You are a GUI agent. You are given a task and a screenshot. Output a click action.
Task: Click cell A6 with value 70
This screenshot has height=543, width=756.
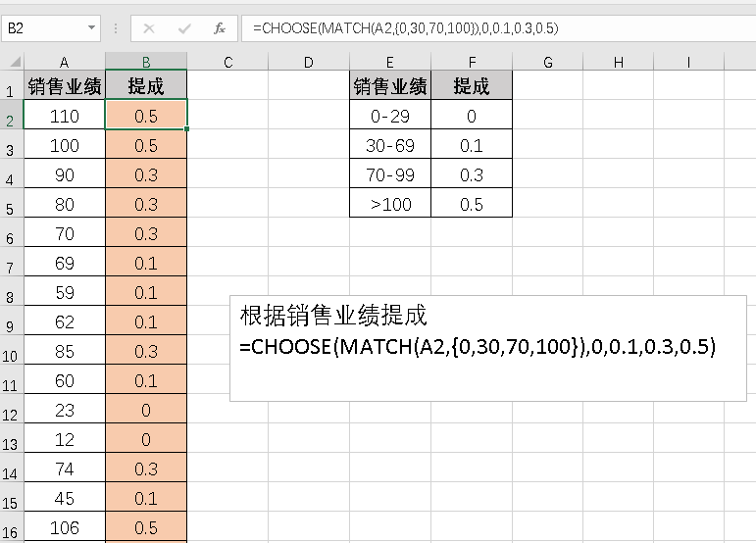(x=65, y=232)
